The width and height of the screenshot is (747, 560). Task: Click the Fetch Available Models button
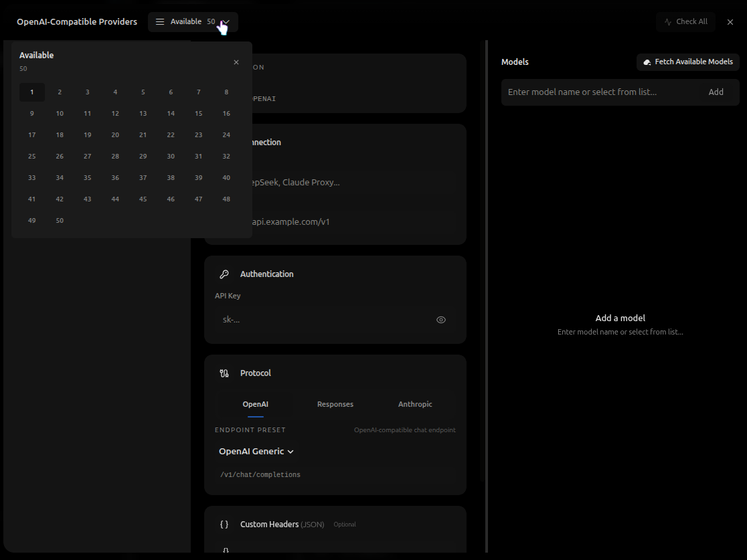point(688,62)
